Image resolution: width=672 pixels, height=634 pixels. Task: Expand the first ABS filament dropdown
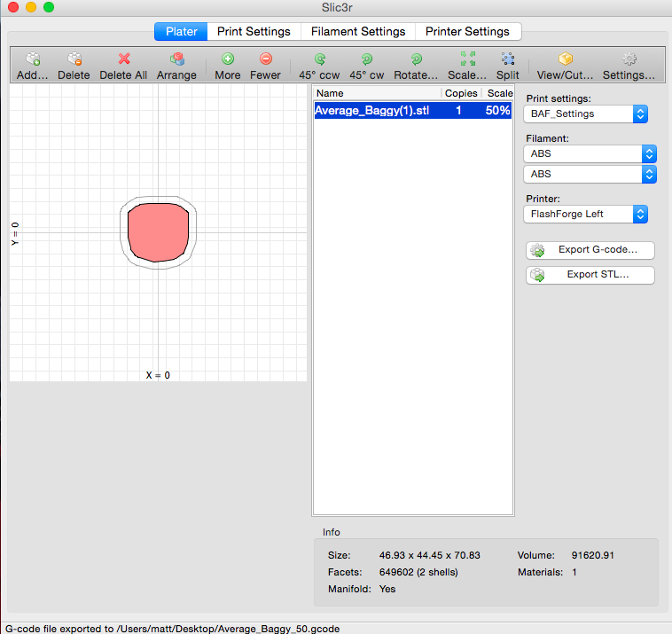point(590,153)
